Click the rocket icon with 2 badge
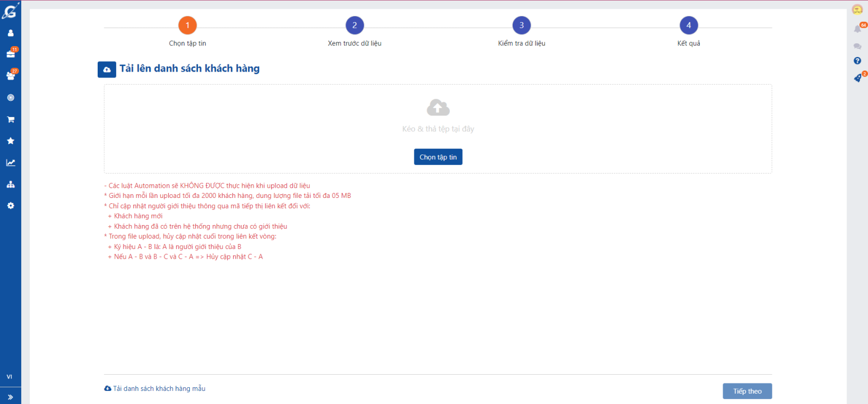Image resolution: width=868 pixels, height=404 pixels. pos(858,78)
